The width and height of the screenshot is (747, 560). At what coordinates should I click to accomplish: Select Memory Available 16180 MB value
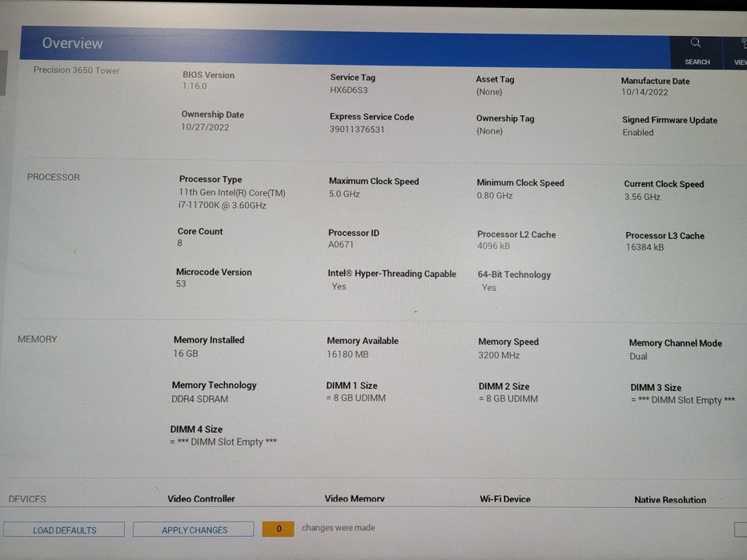coord(347,354)
